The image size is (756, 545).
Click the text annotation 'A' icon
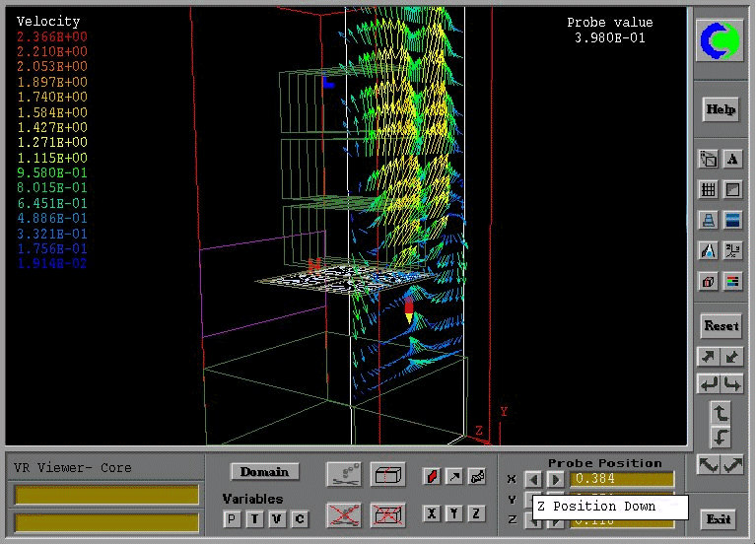click(x=732, y=159)
